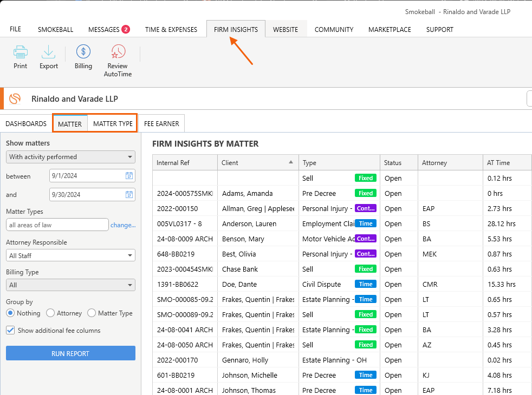Select the Johnson, Thomas client cell
Image resolution: width=532 pixels, height=395 pixels.
pyautogui.click(x=258, y=390)
